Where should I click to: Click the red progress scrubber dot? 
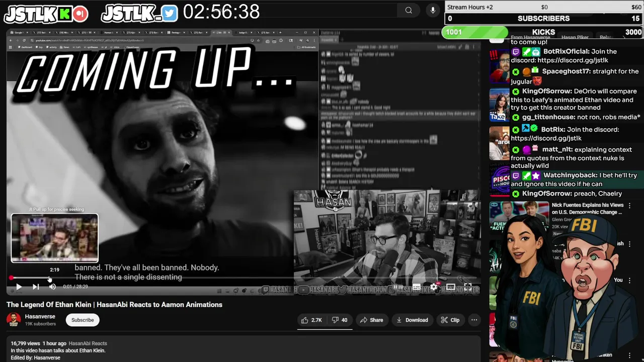(11, 278)
